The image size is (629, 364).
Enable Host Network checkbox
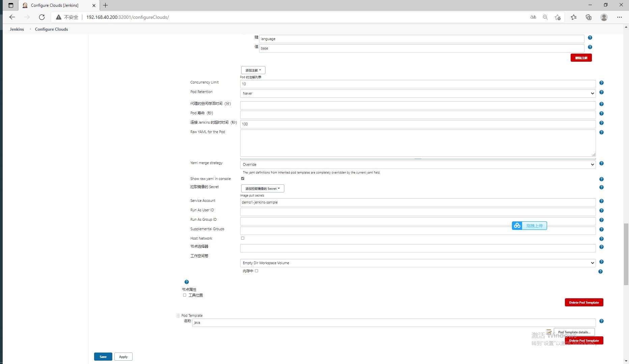242,238
